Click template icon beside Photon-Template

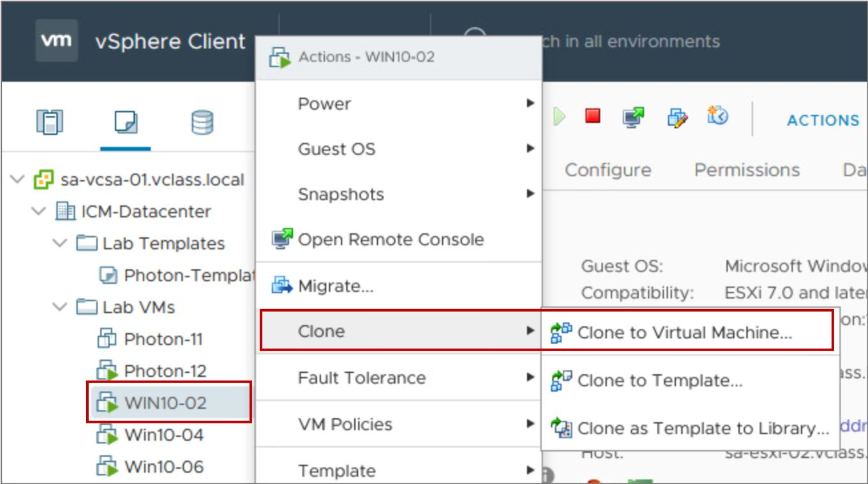click(108, 275)
